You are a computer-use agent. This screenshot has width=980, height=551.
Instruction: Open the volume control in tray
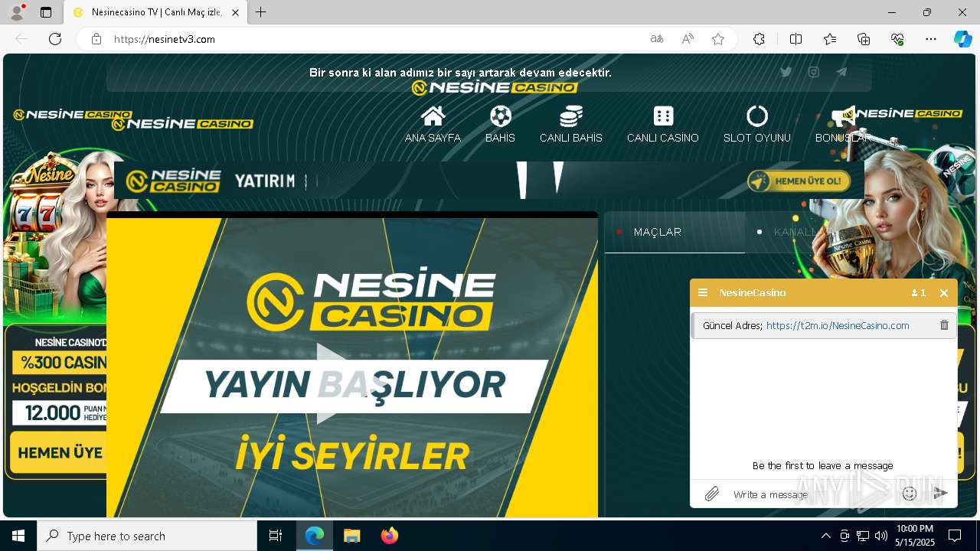[x=881, y=536]
